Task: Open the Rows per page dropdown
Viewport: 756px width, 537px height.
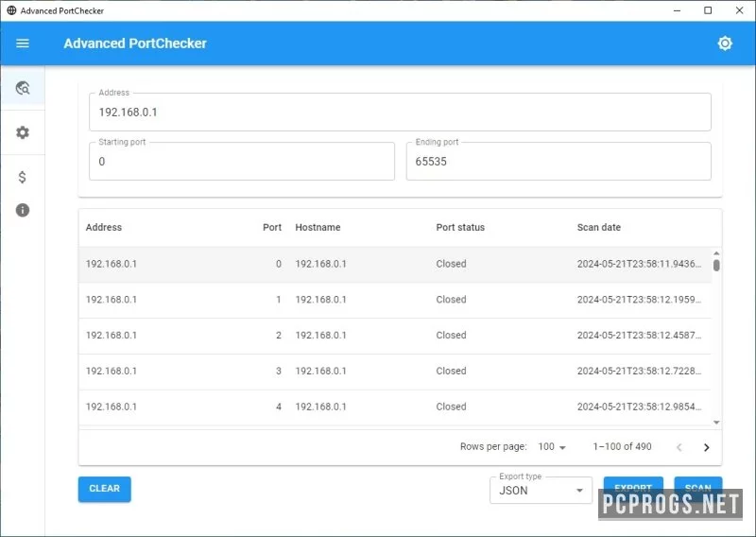Action: [552, 447]
